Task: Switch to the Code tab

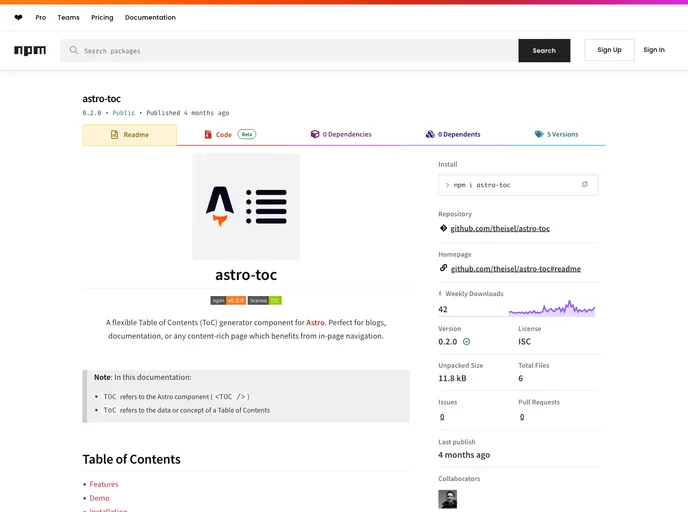Action: [x=230, y=134]
